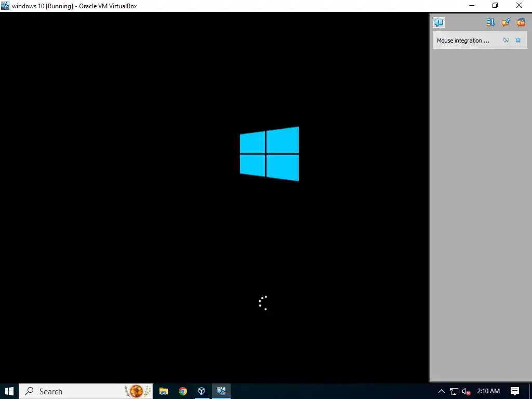The width and height of the screenshot is (532, 399).
Task: Click the mouse integration disable-message icon
Action: point(506,40)
